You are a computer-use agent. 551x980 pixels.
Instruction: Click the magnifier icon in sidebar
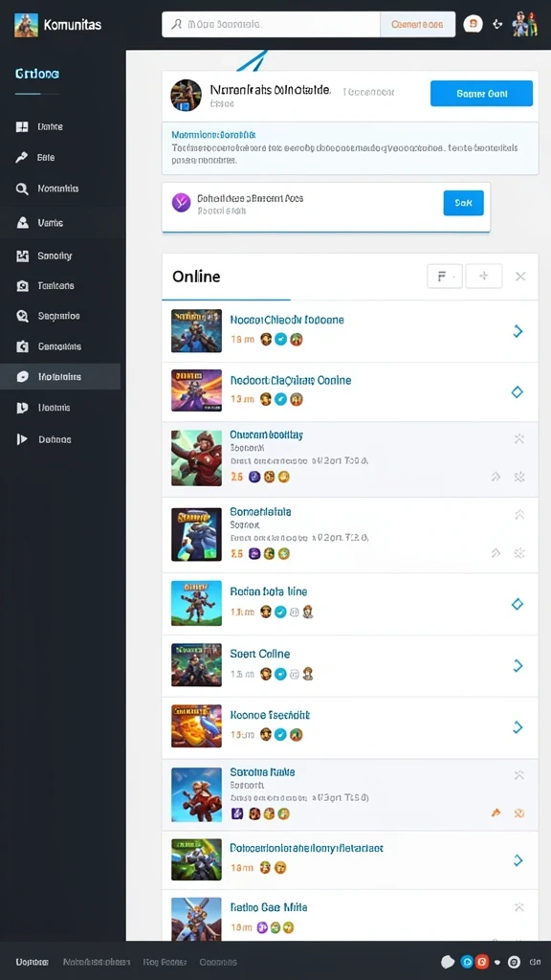[22, 189]
